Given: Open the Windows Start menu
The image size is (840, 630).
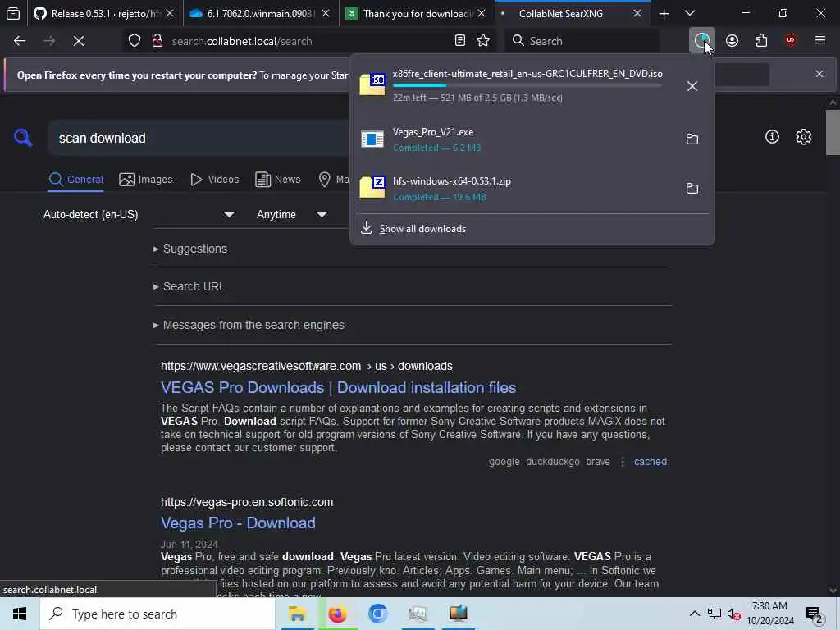Looking at the screenshot, I should click(x=20, y=614).
